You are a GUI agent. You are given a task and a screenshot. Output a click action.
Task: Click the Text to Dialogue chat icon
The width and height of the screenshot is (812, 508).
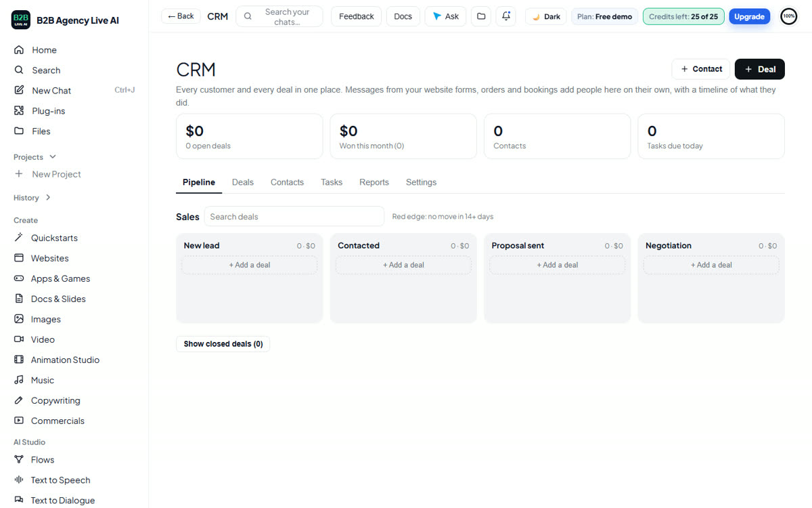[18, 501]
